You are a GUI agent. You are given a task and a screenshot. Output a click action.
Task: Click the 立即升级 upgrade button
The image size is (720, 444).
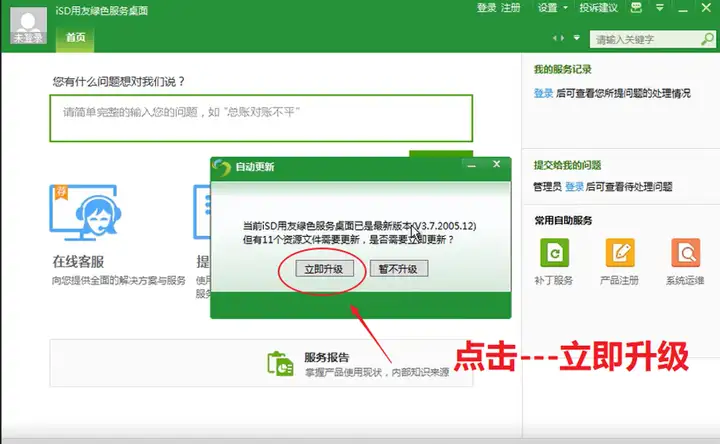[x=324, y=269]
